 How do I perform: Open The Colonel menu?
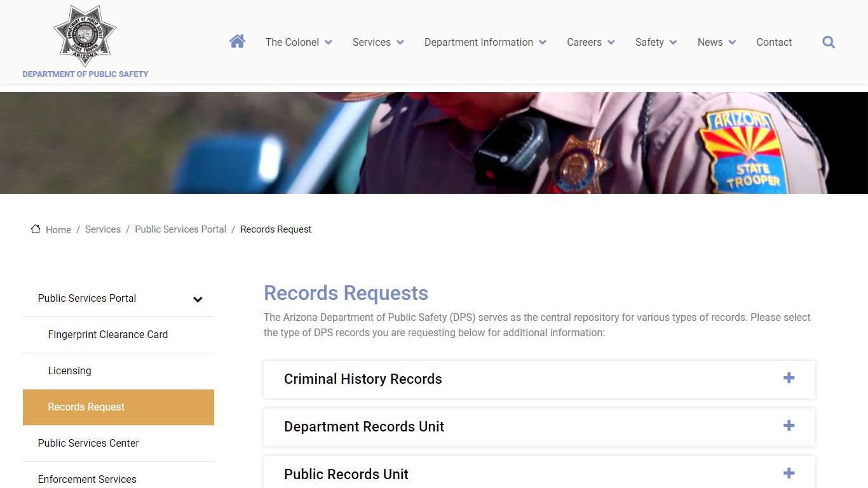tap(292, 42)
